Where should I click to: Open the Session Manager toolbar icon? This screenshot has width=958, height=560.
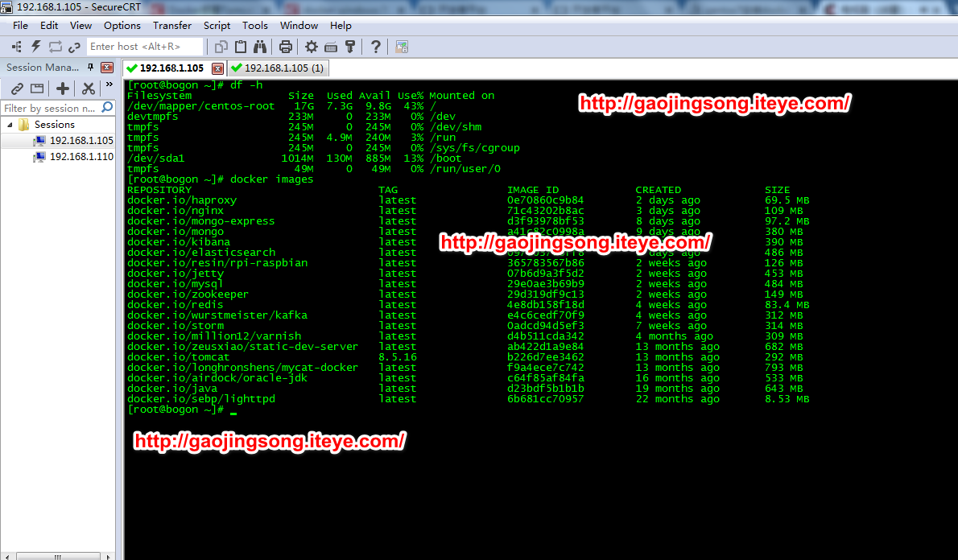tap(16, 47)
